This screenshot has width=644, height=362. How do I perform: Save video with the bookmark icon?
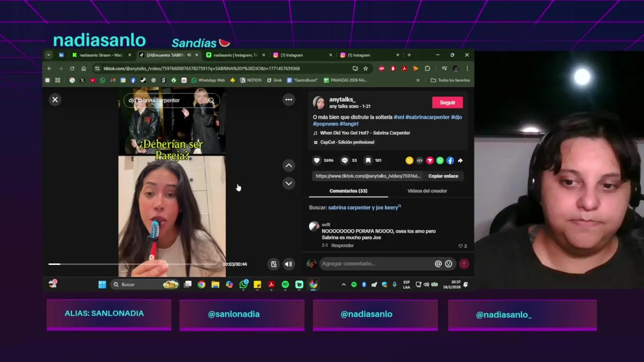pos(368,160)
